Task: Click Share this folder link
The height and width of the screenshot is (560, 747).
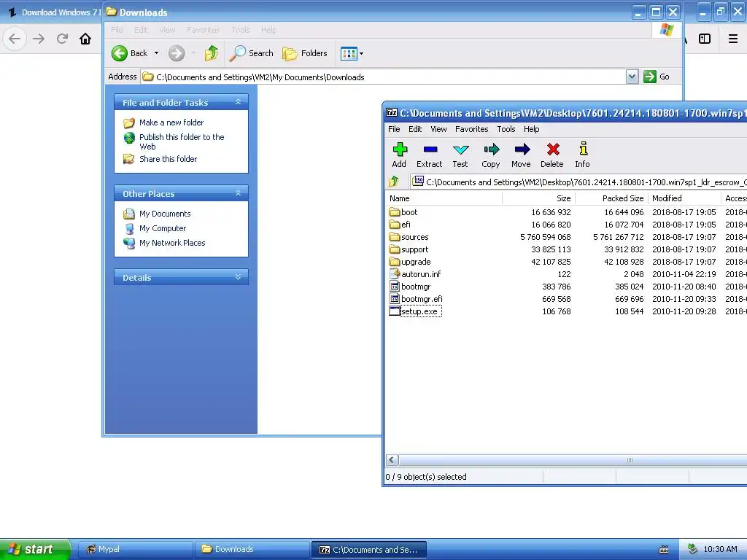Action: 169,158
